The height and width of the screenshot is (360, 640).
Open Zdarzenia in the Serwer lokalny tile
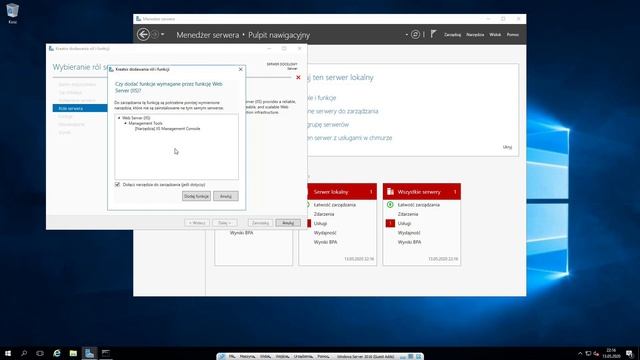pos(324,214)
